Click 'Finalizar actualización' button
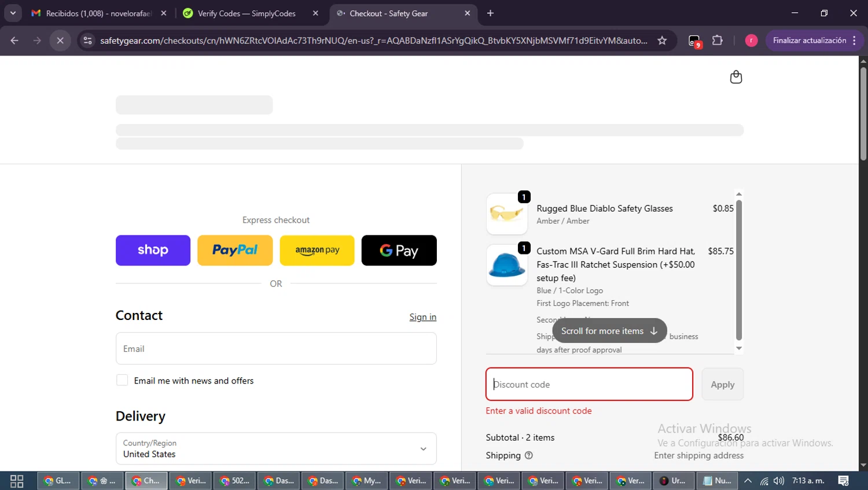The image size is (868, 490). (810, 40)
